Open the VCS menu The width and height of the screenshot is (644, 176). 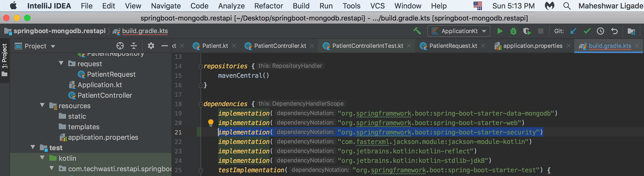[x=377, y=6]
